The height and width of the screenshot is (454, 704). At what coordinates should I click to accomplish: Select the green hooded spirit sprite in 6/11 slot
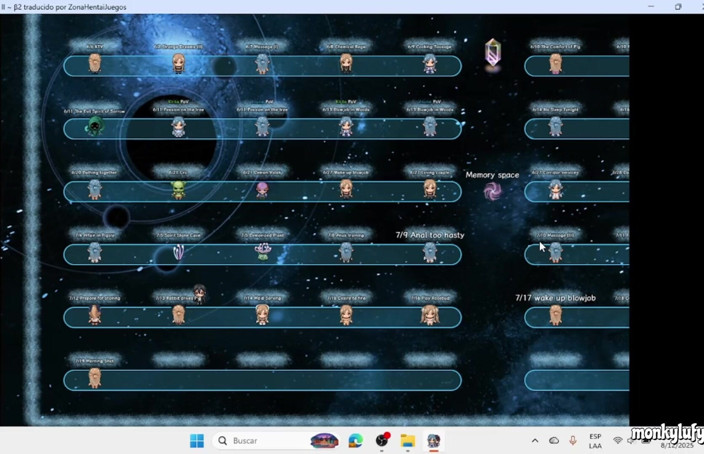(94, 126)
